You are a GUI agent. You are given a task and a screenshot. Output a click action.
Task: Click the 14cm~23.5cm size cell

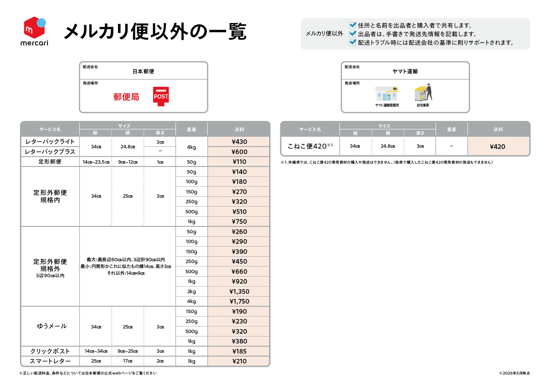(x=96, y=162)
